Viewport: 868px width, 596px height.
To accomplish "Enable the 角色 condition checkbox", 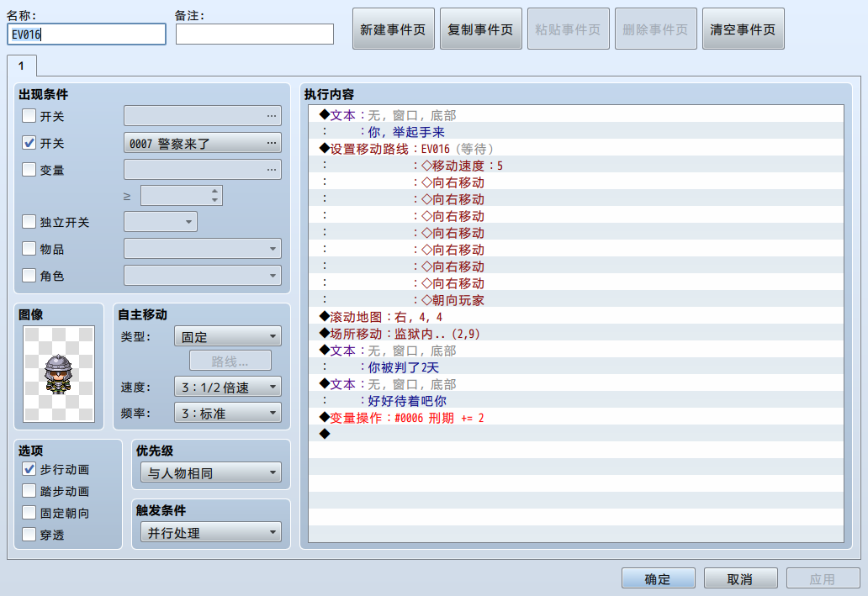I will click(29, 275).
